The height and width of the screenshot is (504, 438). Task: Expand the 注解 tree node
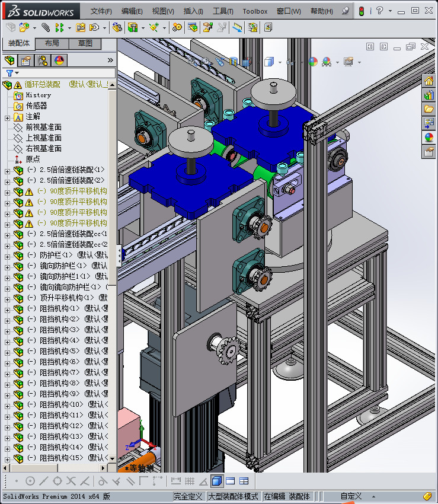click(7, 118)
